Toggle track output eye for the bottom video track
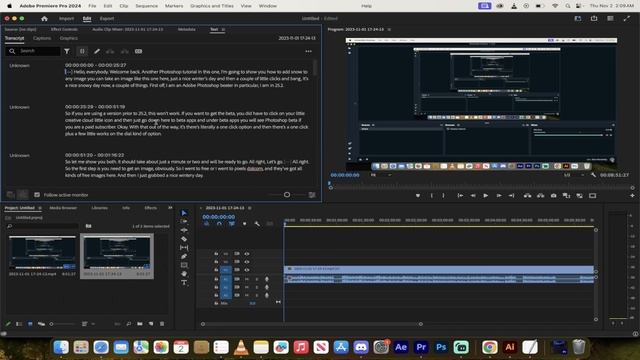 247,270
